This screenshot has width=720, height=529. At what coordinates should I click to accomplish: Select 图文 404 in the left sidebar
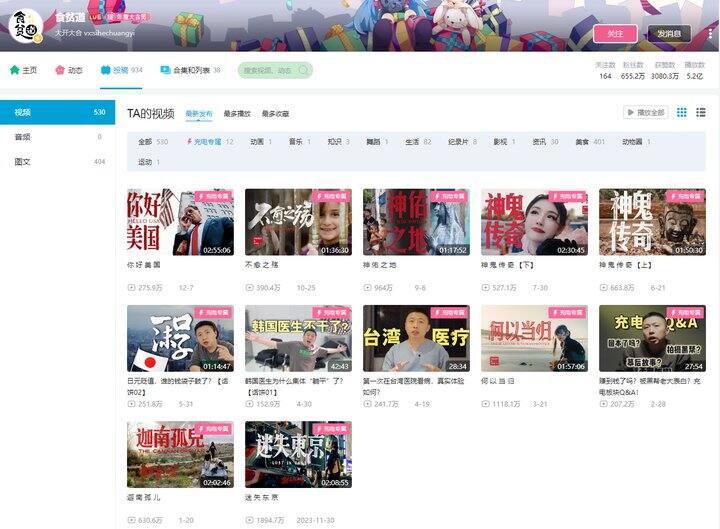tap(57, 162)
